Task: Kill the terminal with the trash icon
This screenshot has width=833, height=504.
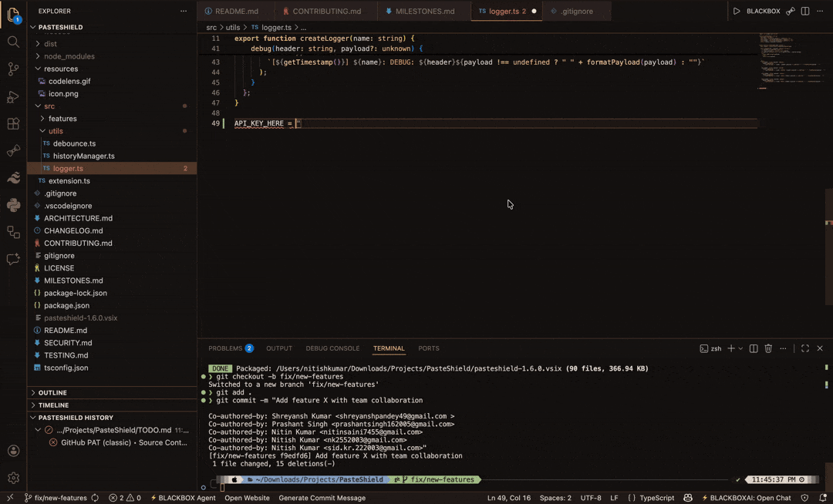Action: click(x=768, y=348)
